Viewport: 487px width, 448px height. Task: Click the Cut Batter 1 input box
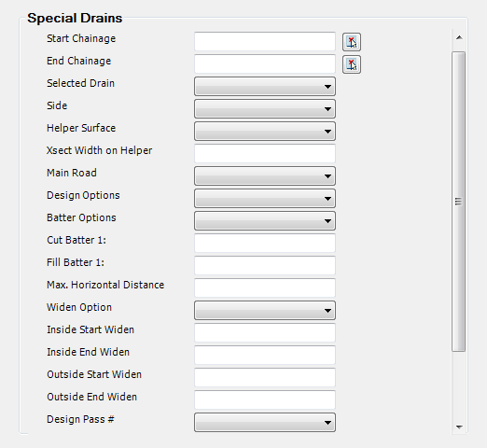point(265,243)
